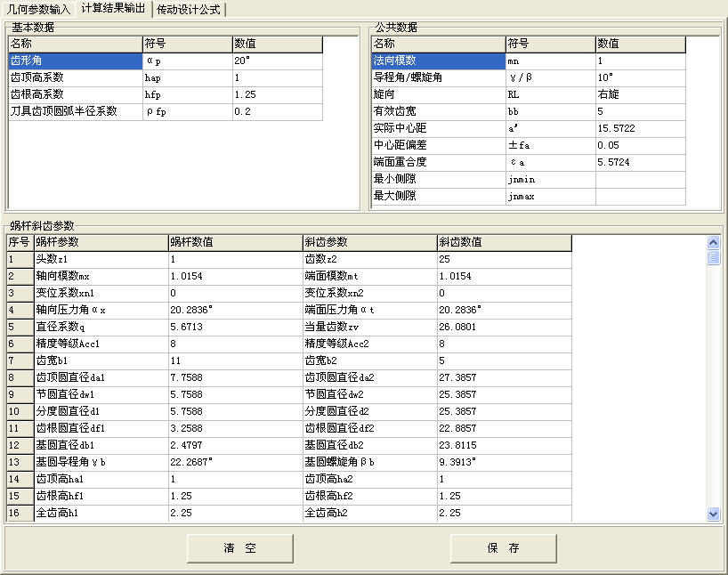Viewport: 728px width, 575px height.
Task: Click the 20° value for 齿形角
Action: pos(277,61)
